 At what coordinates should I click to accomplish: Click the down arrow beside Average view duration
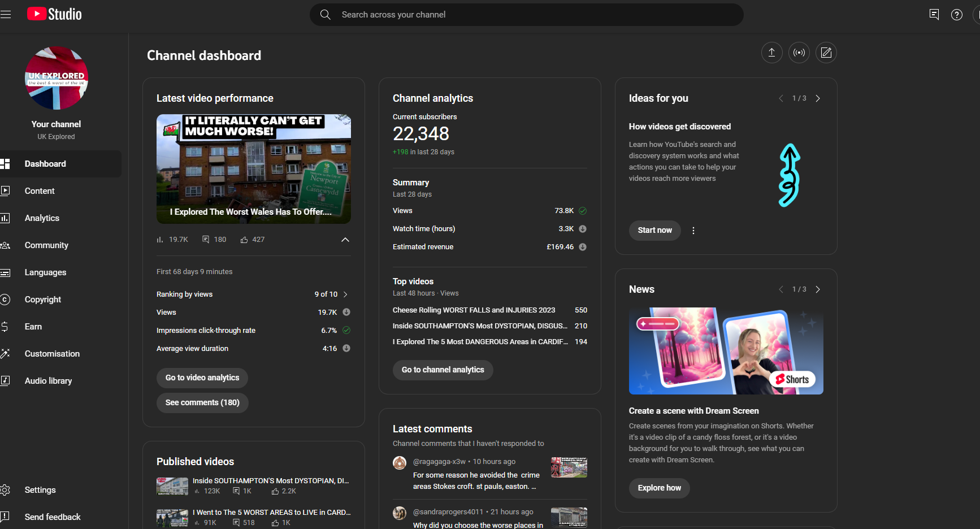click(x=346, y=349)
